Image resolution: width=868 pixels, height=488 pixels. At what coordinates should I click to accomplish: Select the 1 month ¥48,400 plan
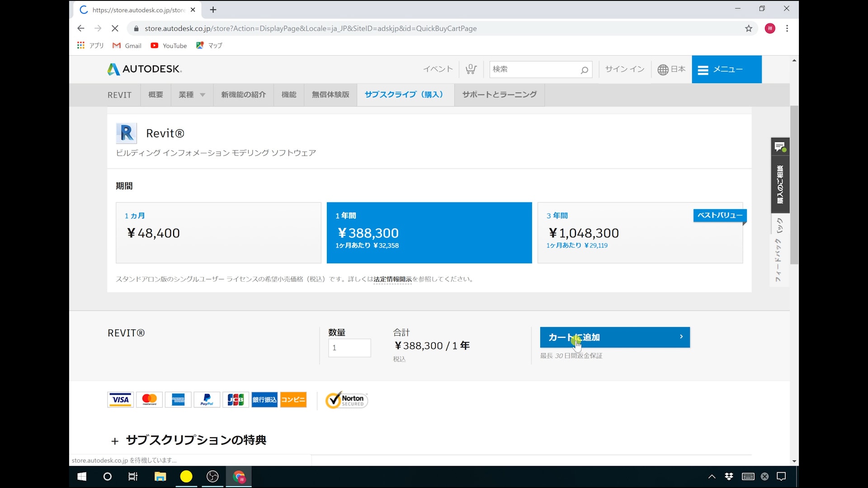coord(218,233)
